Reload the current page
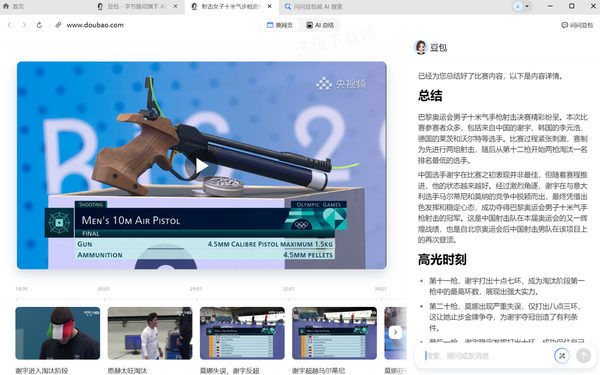This screenshot has height=375, width=600. pos(39,25)
